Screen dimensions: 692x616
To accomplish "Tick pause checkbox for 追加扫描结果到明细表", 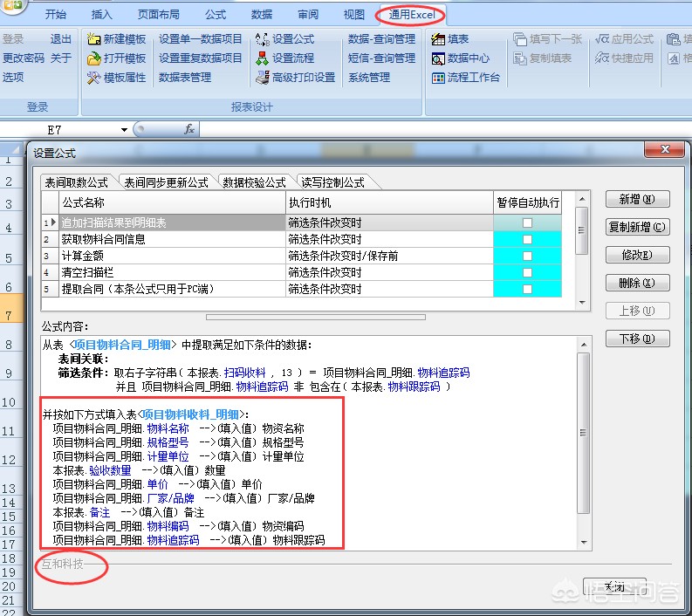I will click(x=526, y=222).
